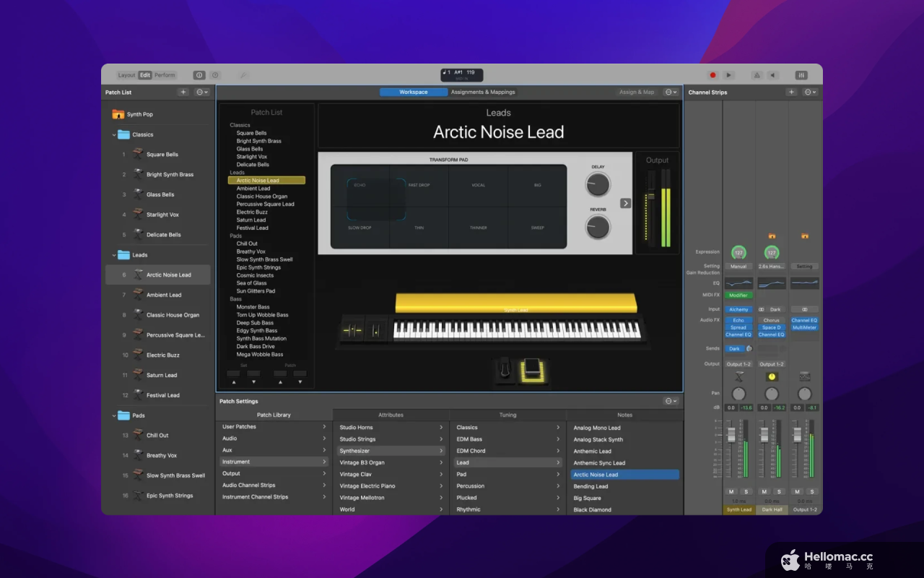The width and height of the screenshot is (924, 578).
Task: Click the REVERB knob
Action: coord(598,227)
